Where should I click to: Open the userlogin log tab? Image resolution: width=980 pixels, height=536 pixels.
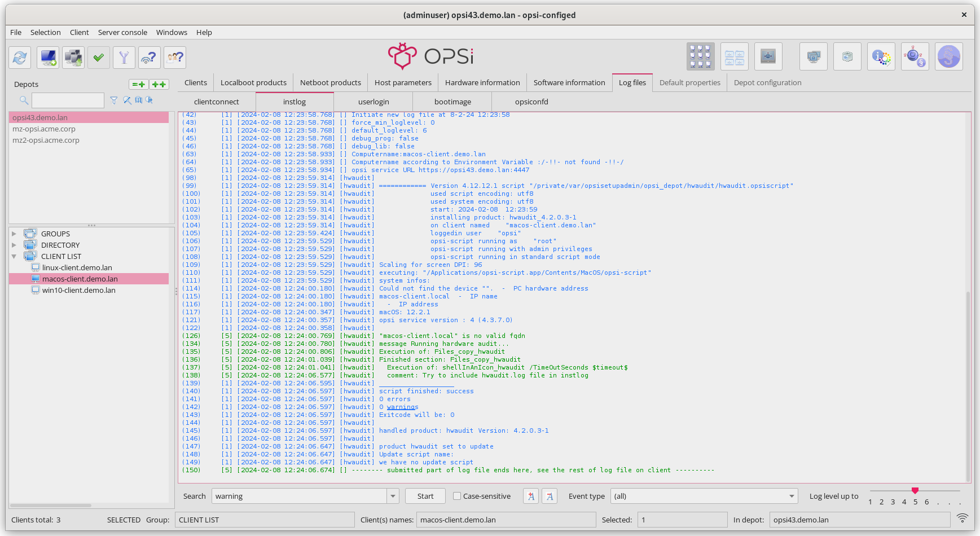tap(373, 102)
